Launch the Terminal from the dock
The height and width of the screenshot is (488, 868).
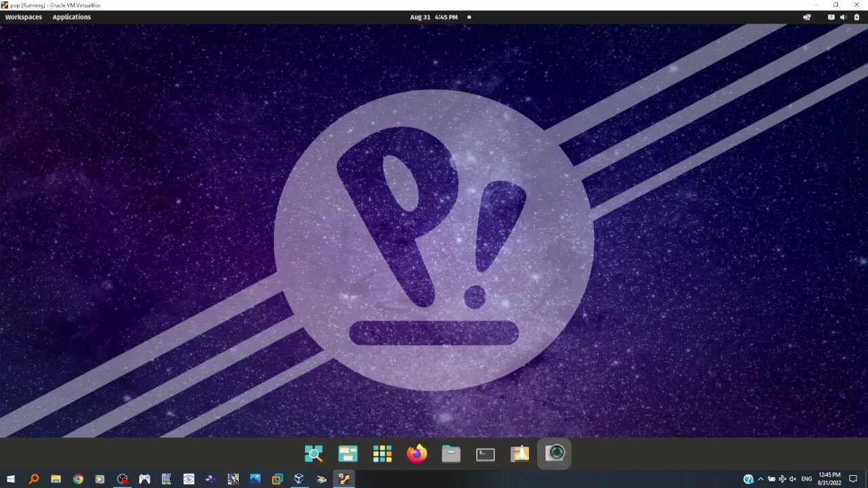486,454
